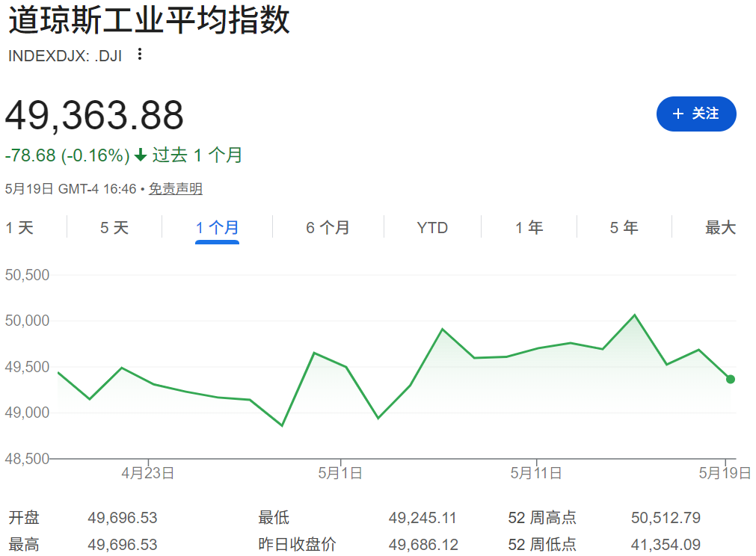Select the YTD range tab
Screen dimensions: 756x556
(x=432, y=227)
